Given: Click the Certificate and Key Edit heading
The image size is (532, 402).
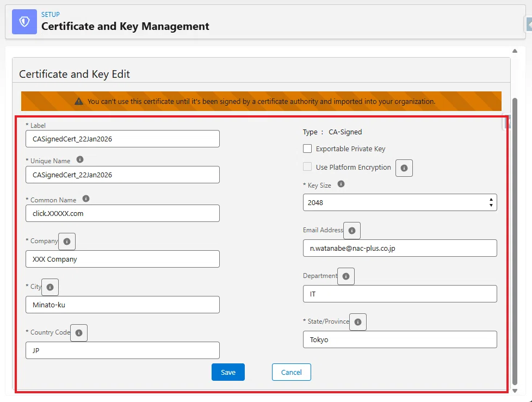Looking at the screenshot, I should coord(75,74).
